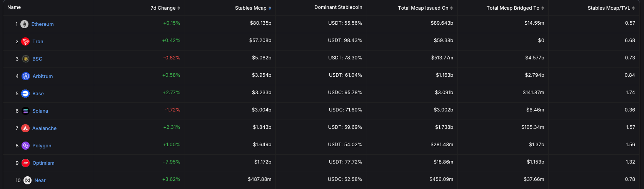The image size is (644, 189).
Task: Sort by Total Mcap Bridged To
Action: point(515,8)
